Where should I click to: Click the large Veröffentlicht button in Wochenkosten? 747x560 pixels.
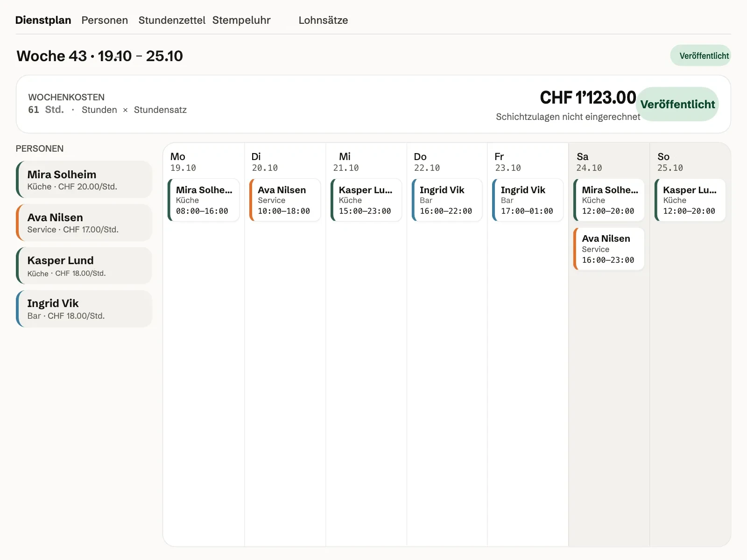677,104
